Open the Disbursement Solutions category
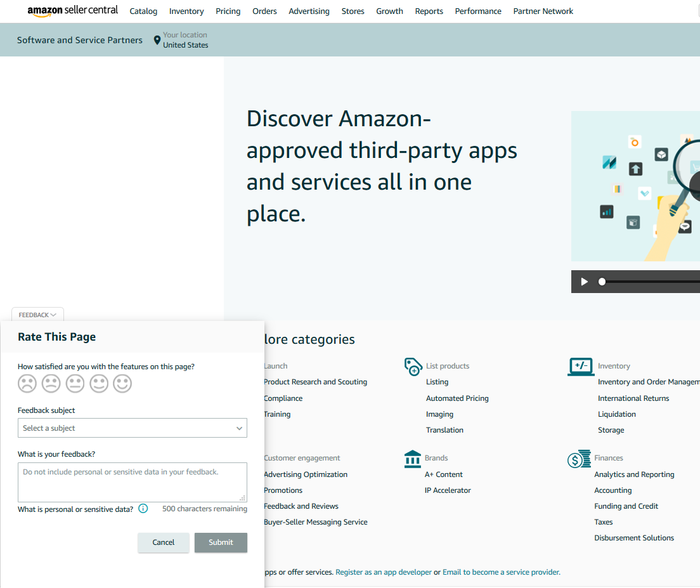 (x=634, y=538)
